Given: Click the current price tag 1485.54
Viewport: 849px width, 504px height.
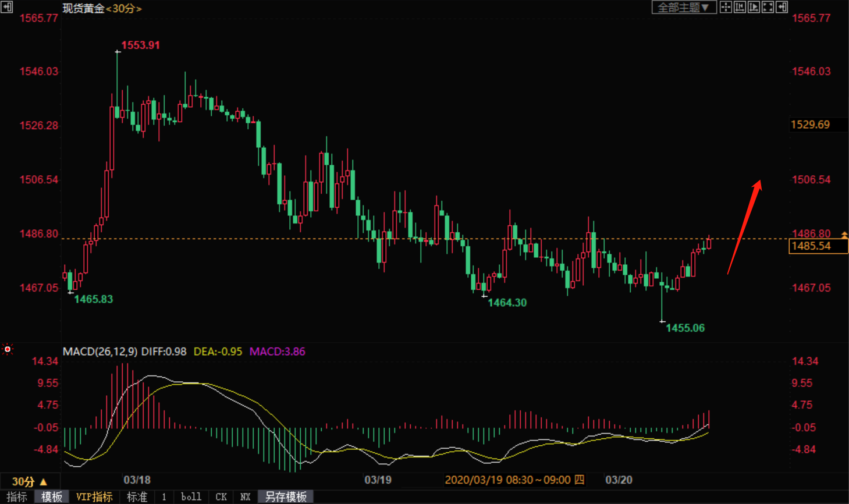Looking at the screenshot, I should tap(818, 246).
